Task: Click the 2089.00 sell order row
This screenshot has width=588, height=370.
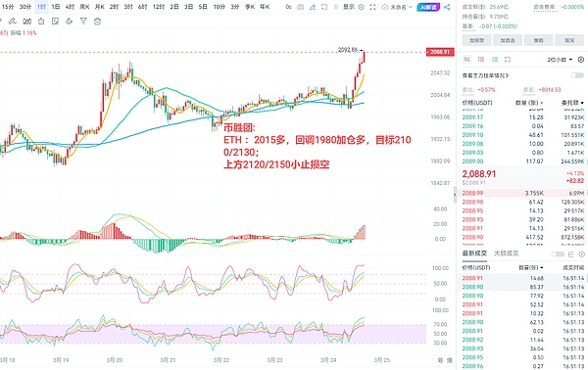Action: coord(523,162)
